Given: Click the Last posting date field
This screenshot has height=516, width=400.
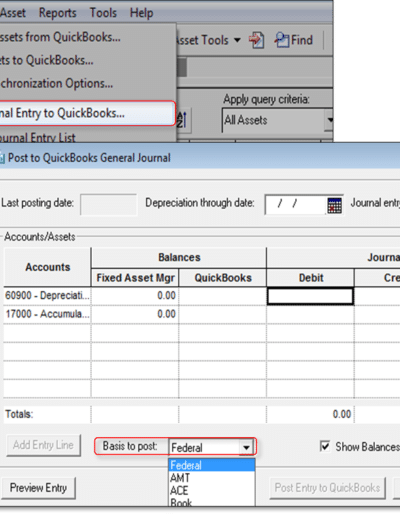Looking at the screenshot, I should pos(108,204).
